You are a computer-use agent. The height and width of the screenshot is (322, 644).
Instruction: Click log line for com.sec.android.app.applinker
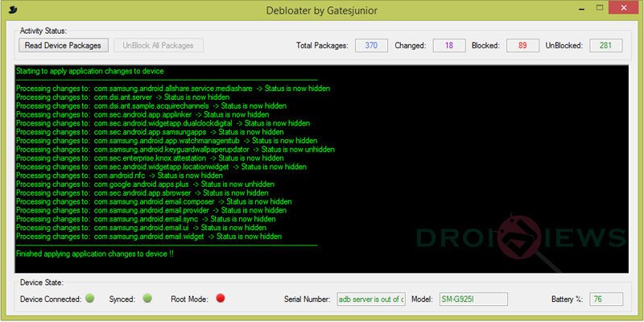click(142, 114)
